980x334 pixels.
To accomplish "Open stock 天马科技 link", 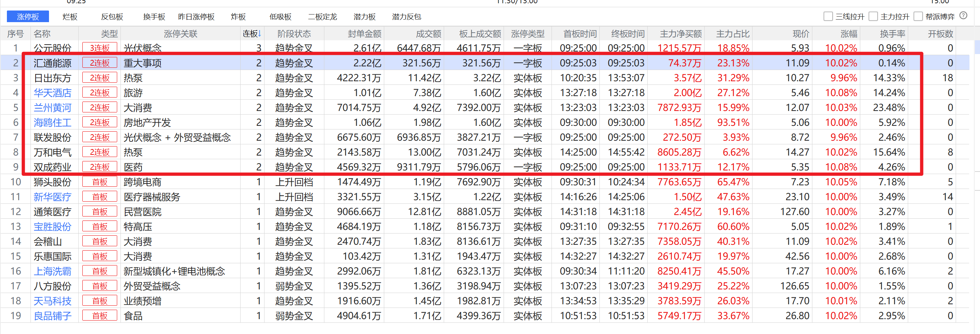I will click(x=53, y=301).
